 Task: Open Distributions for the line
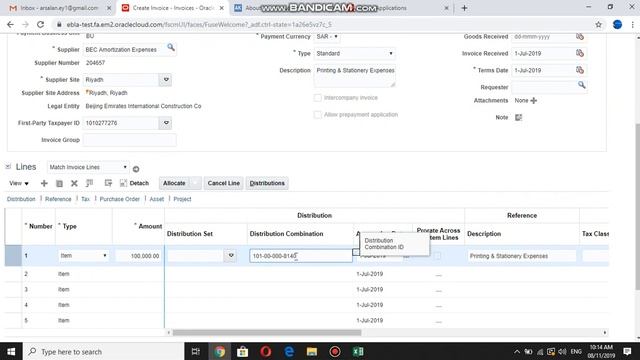click(267, 183)
